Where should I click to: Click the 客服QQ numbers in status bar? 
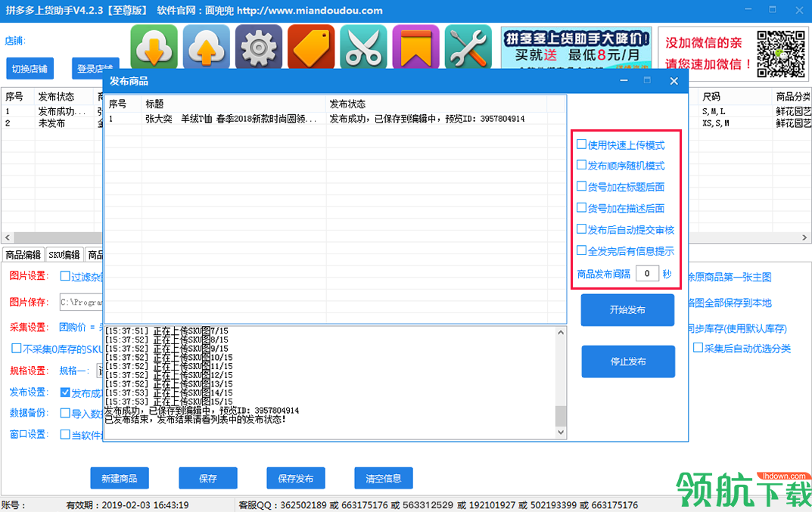coord(438,504)
